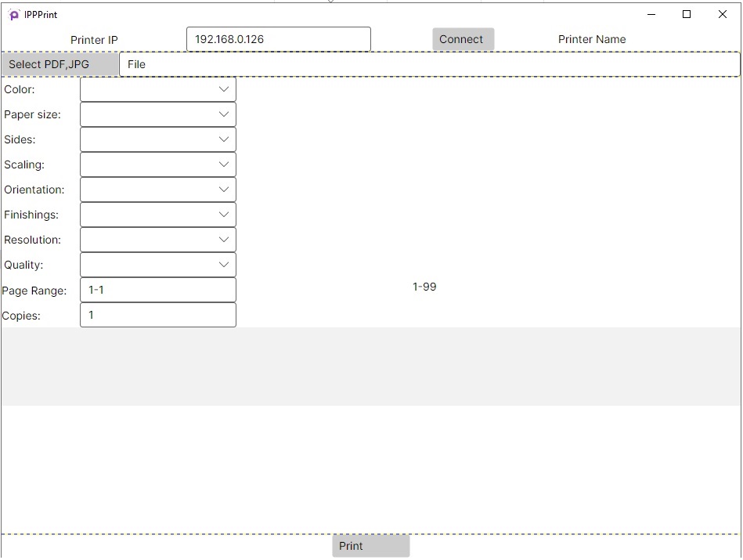
Task: Click the Printer Name label
Action: tap(592, 39)
